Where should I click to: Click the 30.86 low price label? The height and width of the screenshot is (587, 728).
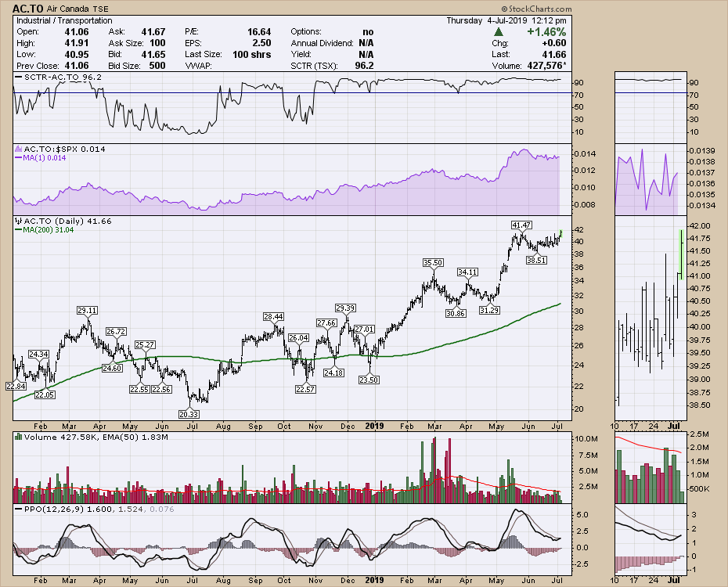pos(456,313)
